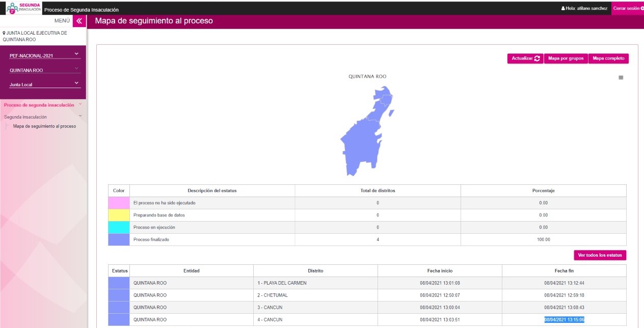
Task: Click the Actualizar refresh button
Action: pyautogui.click(x=525, y=59)
